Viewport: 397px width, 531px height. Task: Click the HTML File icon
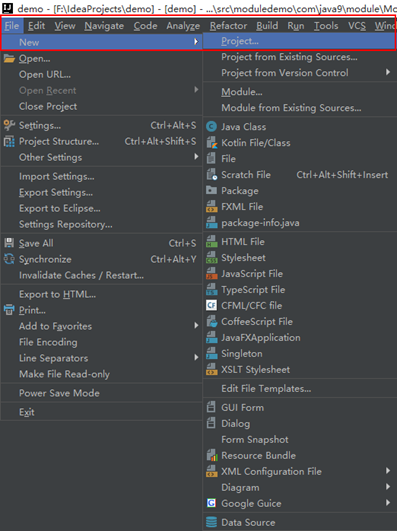tap(211, 241)
